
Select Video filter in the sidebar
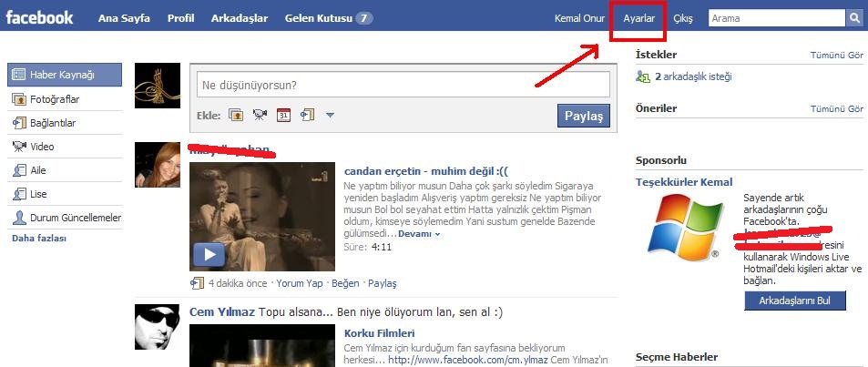tap(65, 147)
